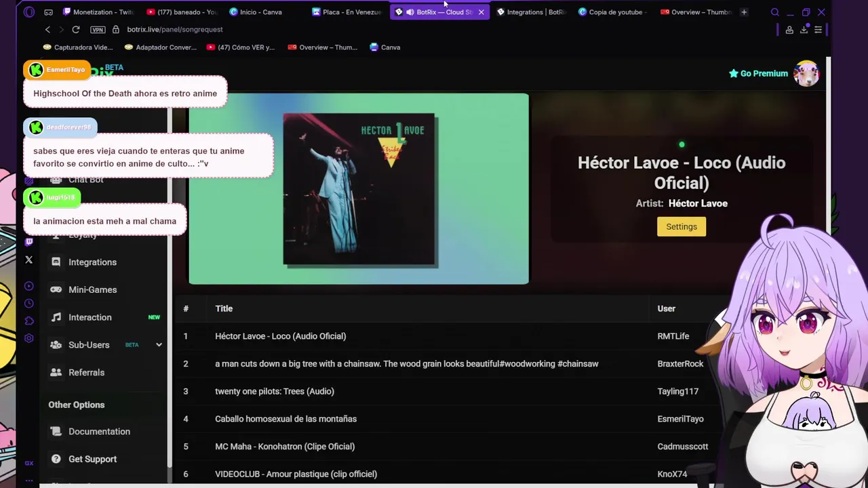Open the Integrations sidebar item icon
Viewport: 868px width, 488px height.
56,262
